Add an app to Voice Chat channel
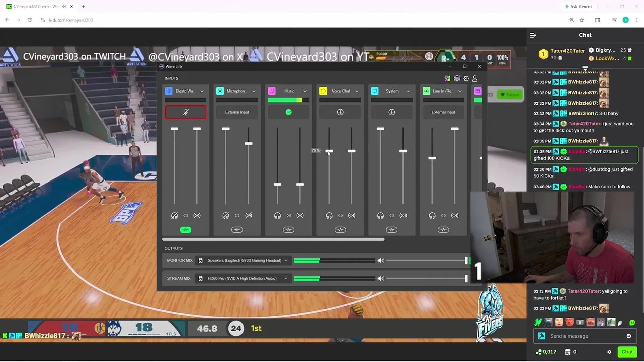The image size is (644, 362). point(340,112)
